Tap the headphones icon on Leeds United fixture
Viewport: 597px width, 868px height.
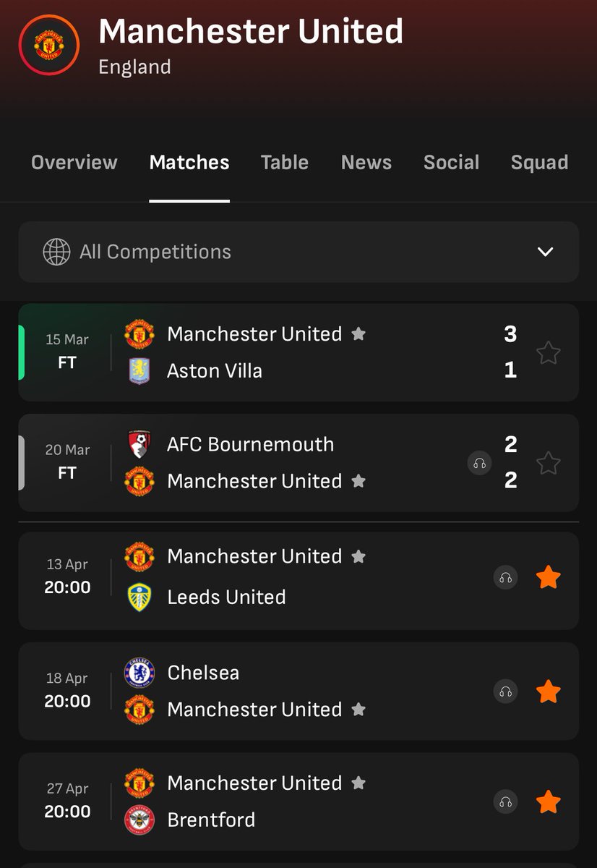pos(506,577)
